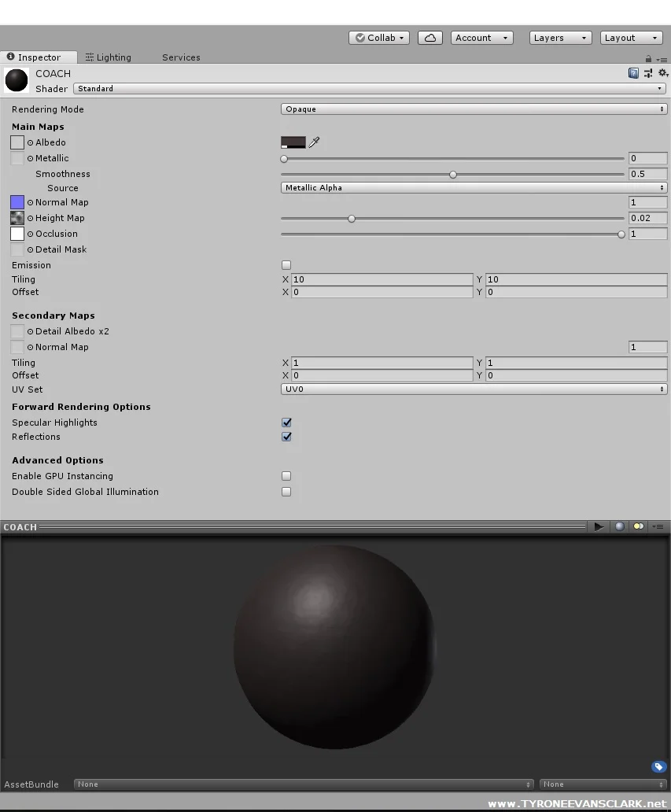Open the Smoothness Source dropdown
The image size is (671, 812).
pyautogui.click(x=473, y=187)
